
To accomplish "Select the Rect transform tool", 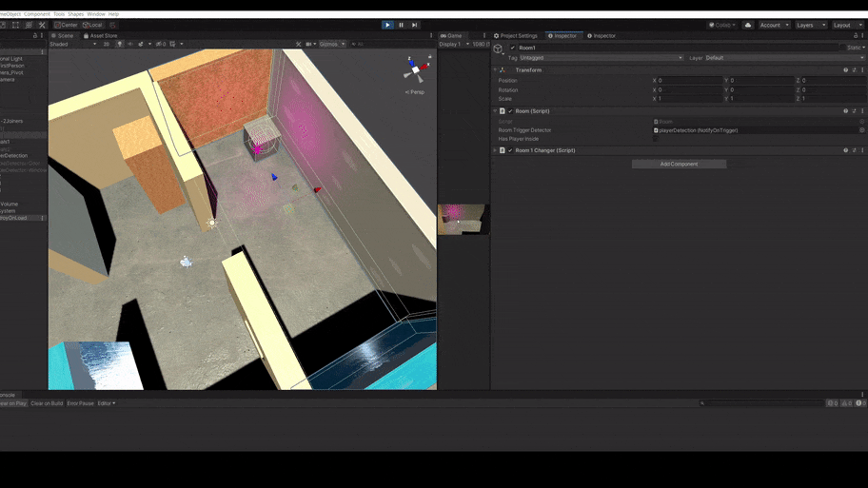I will pos(15,25).
